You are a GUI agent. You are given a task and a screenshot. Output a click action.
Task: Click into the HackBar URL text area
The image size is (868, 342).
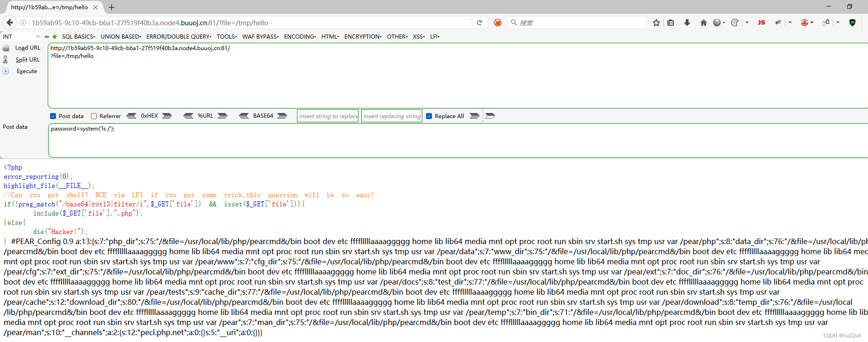[x=458, y=76]
